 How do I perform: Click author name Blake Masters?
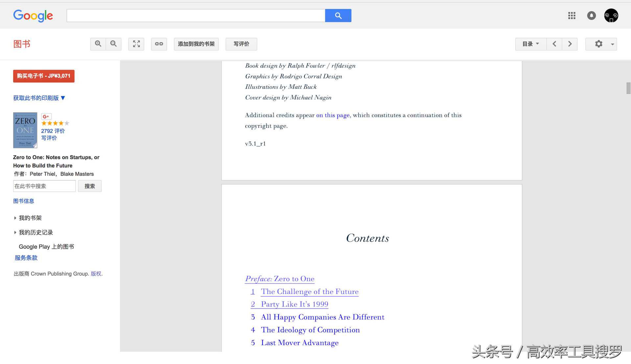coord(77,174)
